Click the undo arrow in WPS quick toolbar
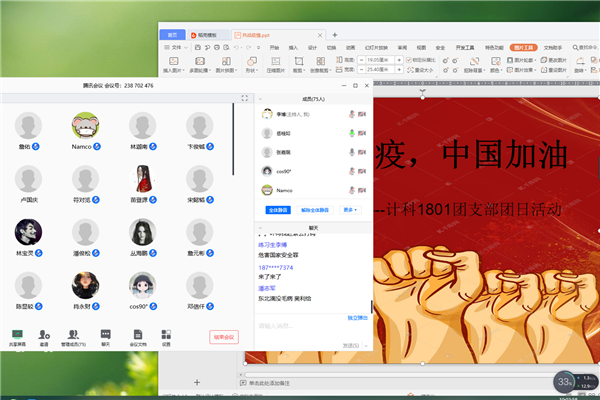600x400 pixels. pos(236,47)
